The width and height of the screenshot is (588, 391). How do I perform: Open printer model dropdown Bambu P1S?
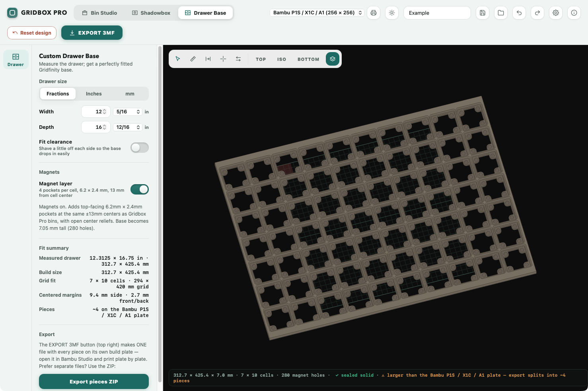pos(317,13)
